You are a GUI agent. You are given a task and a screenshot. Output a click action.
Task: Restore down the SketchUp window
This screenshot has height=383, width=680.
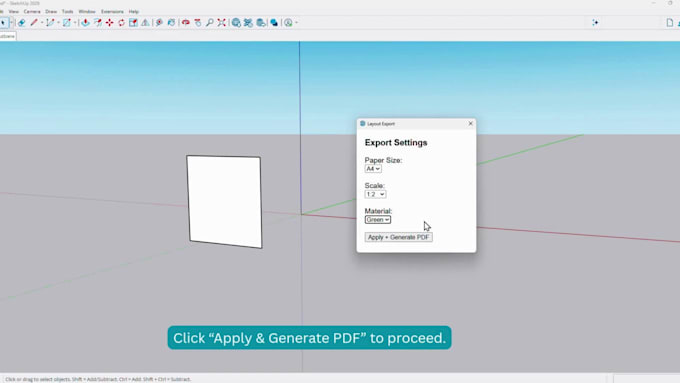tap(670, 3)
